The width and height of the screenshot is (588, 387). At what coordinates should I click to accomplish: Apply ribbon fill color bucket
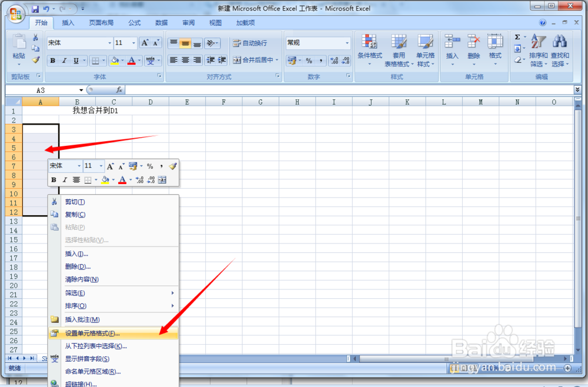[x=115, y=61]
